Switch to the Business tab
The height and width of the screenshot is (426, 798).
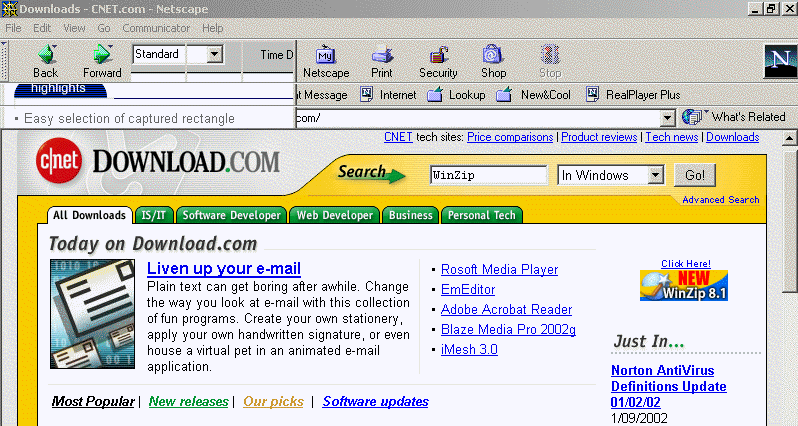pyautogui.click(x=411, y=215)
